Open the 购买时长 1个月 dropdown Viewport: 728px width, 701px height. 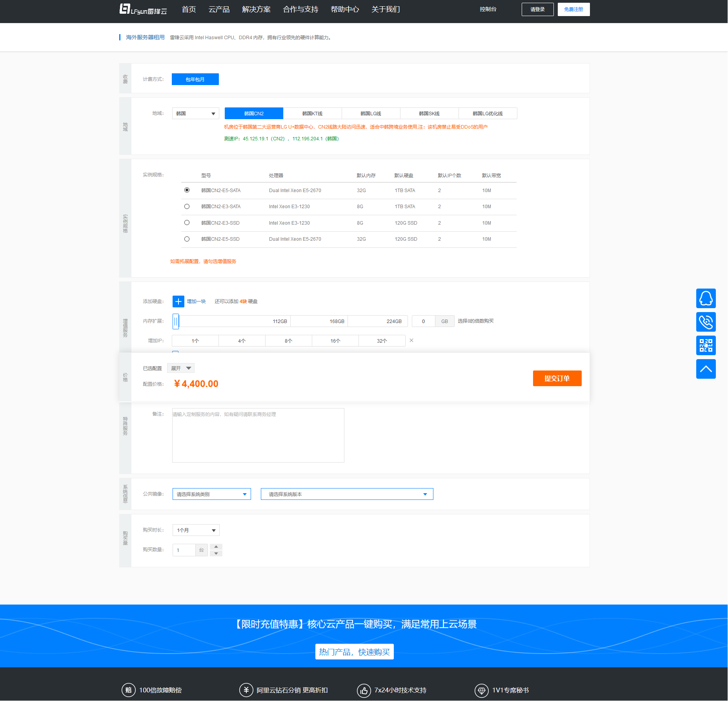click(196, 530)
